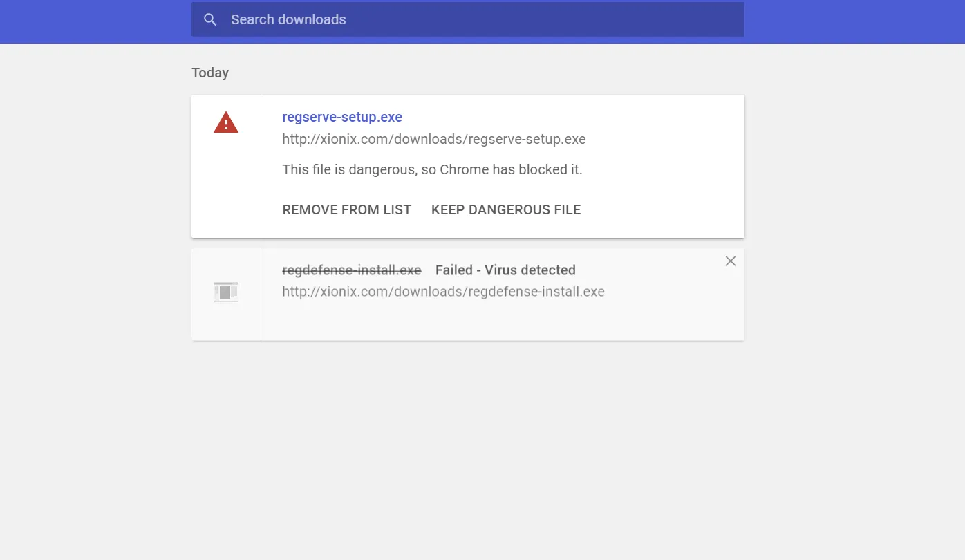Click the red warning triangle icon

(226, 123)
